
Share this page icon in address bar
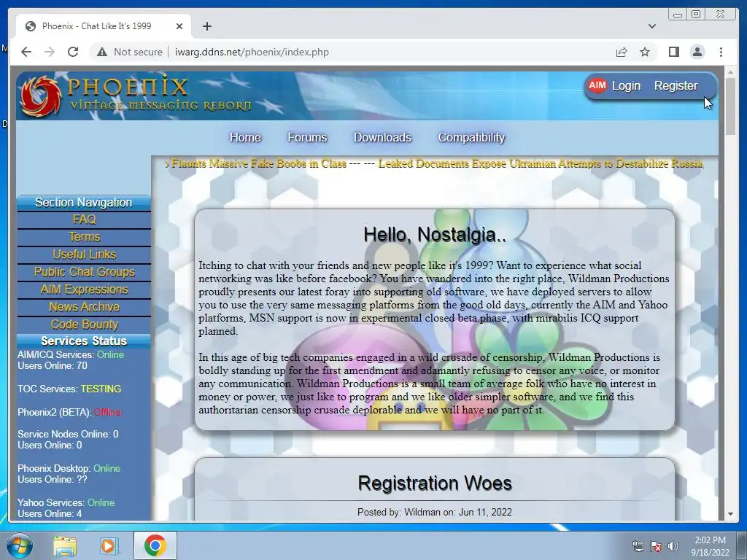622,52
